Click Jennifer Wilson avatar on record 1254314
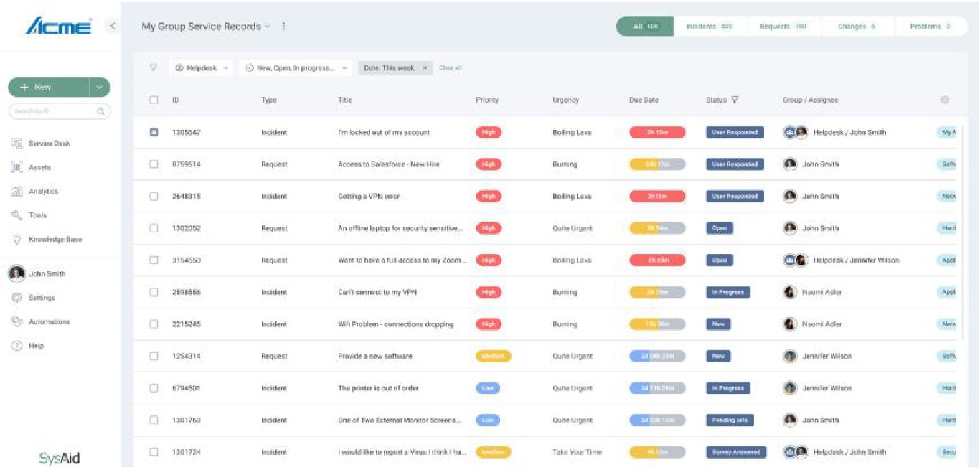980x470 pixels. [790, 356]
